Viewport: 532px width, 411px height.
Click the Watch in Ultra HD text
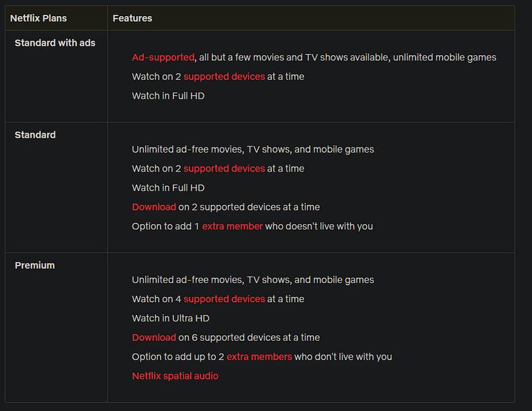pos(170,318)
